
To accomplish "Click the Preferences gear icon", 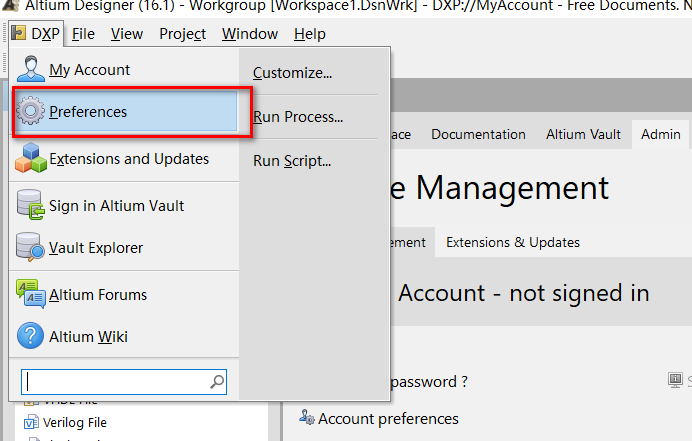I will coord(30,110).
